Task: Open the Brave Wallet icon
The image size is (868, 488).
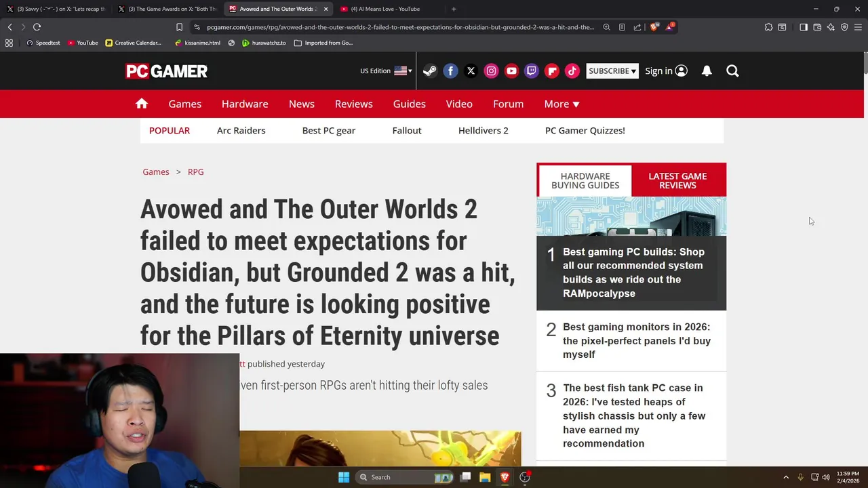Action: [x=817, y=27]
